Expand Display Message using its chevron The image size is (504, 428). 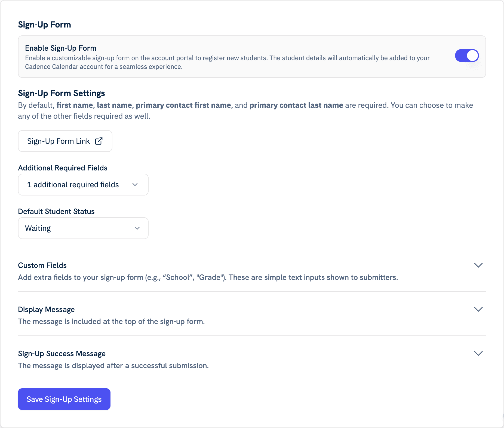pyautogui.click(x=478, y=309)
